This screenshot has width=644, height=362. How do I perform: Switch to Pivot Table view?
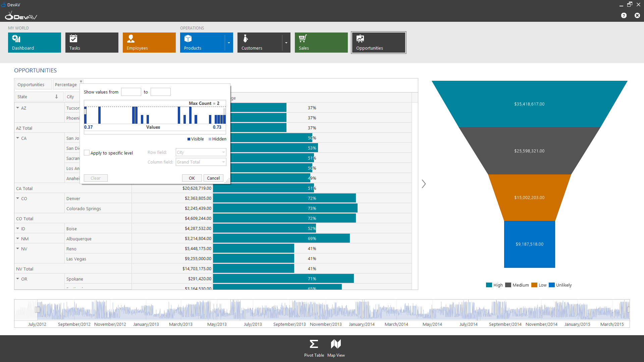tap(314, 348)
